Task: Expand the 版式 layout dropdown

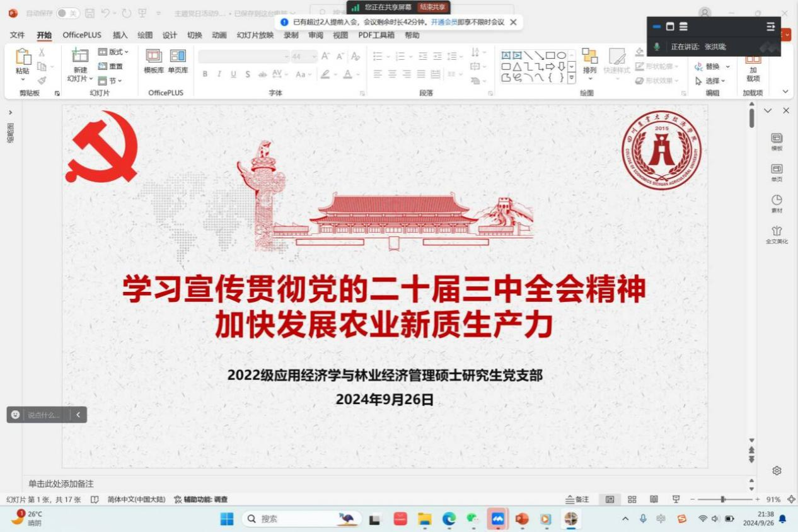Action: pyautogui.click(x=114, y=52)
